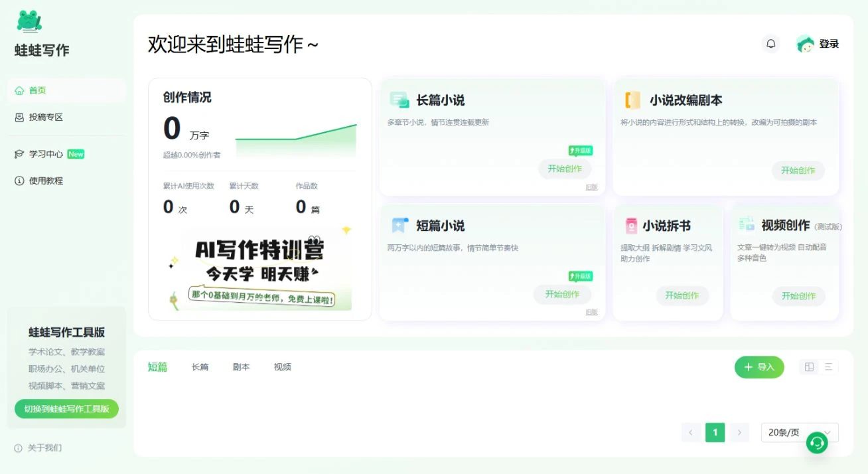868x474 pixels.
Task: Go to next page arrow
Action: tap(739, 433)
